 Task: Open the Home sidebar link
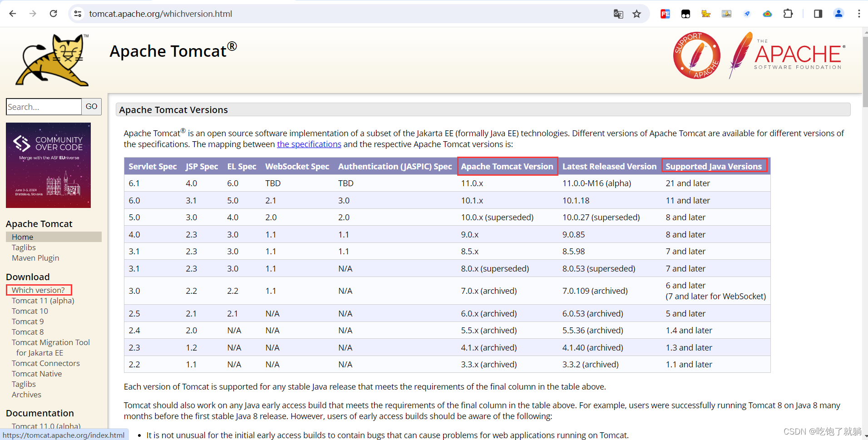(x=23, y=237)
